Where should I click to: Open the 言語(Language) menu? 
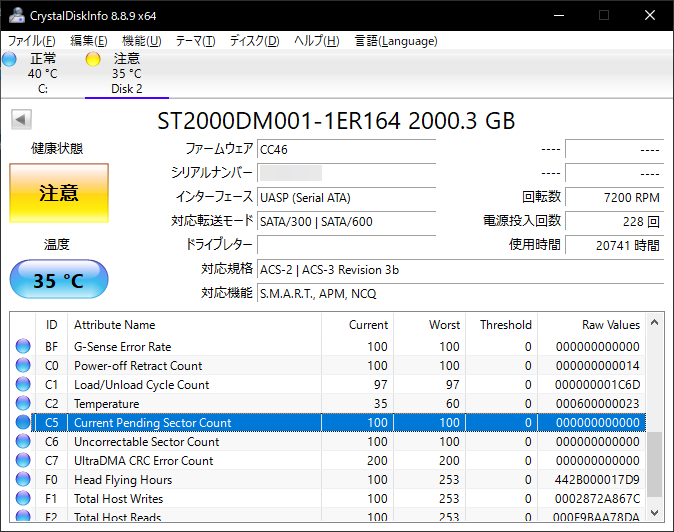tap(396, 41)
